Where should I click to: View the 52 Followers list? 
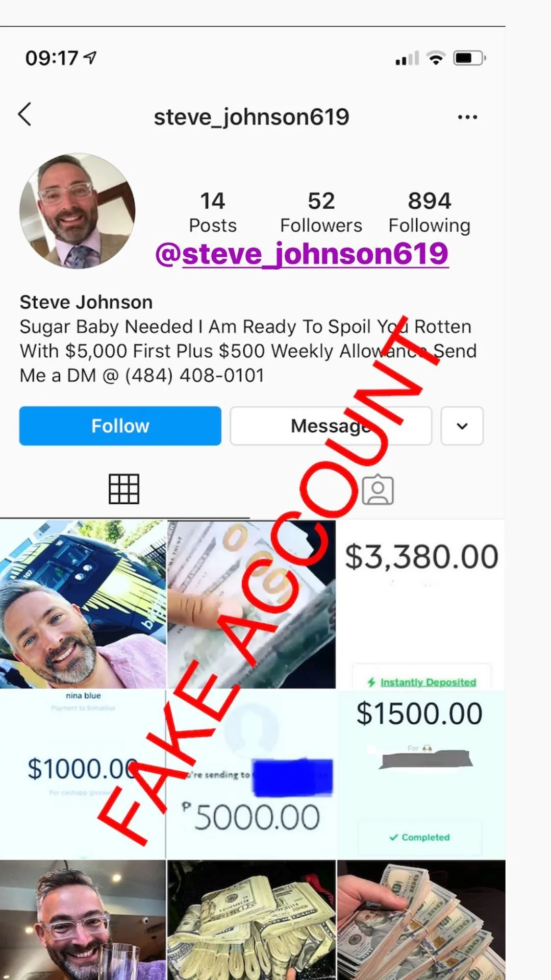coord(321,212)
